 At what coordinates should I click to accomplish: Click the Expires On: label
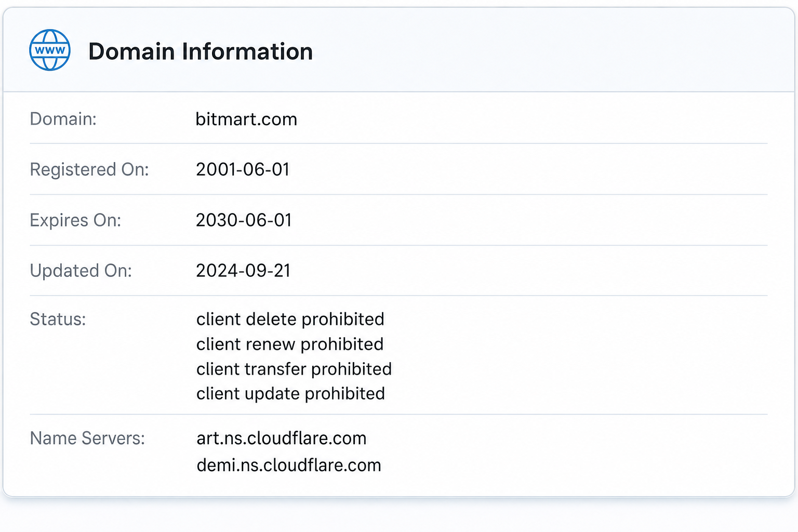click(x=75, y=220)
